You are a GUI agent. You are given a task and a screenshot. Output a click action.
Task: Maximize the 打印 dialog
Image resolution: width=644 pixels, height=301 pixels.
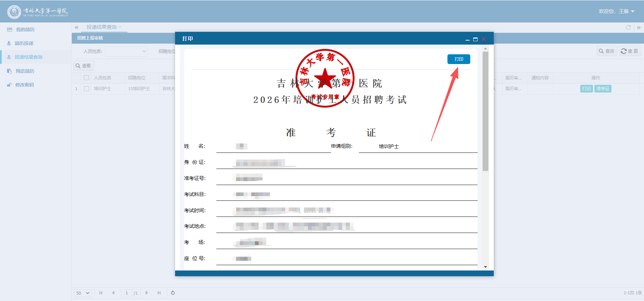click(x=475, y=39)
